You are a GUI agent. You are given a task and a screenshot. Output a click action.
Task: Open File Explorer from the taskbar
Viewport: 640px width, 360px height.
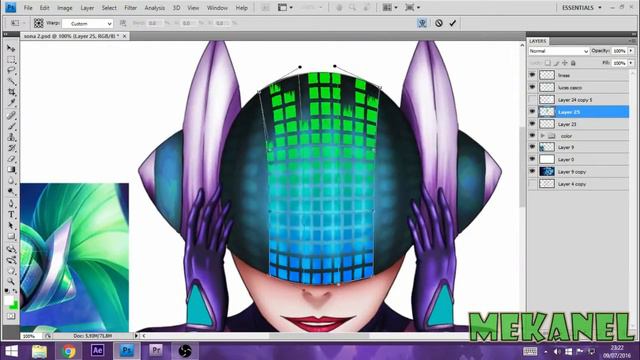point(40,351)
